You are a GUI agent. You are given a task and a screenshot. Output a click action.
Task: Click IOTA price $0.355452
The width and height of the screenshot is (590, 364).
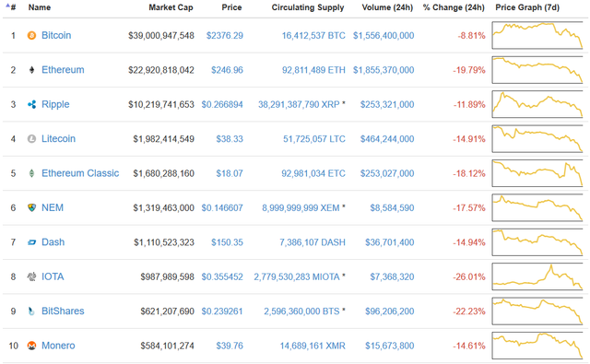click(222, 277)
